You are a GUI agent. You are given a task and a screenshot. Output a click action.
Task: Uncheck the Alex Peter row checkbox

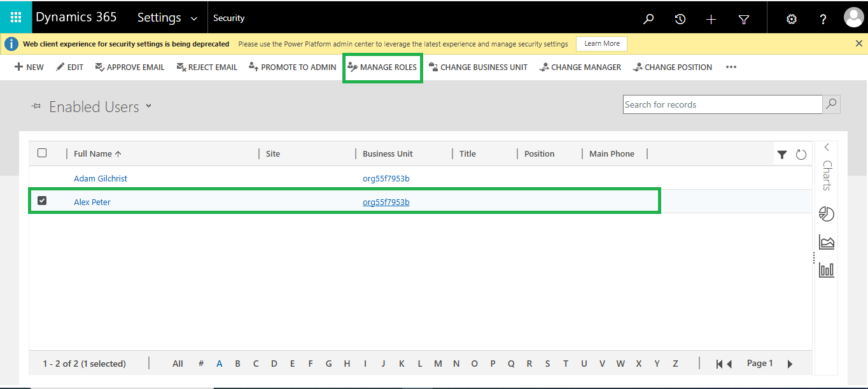pyautogui.click(x=42, y=201)
